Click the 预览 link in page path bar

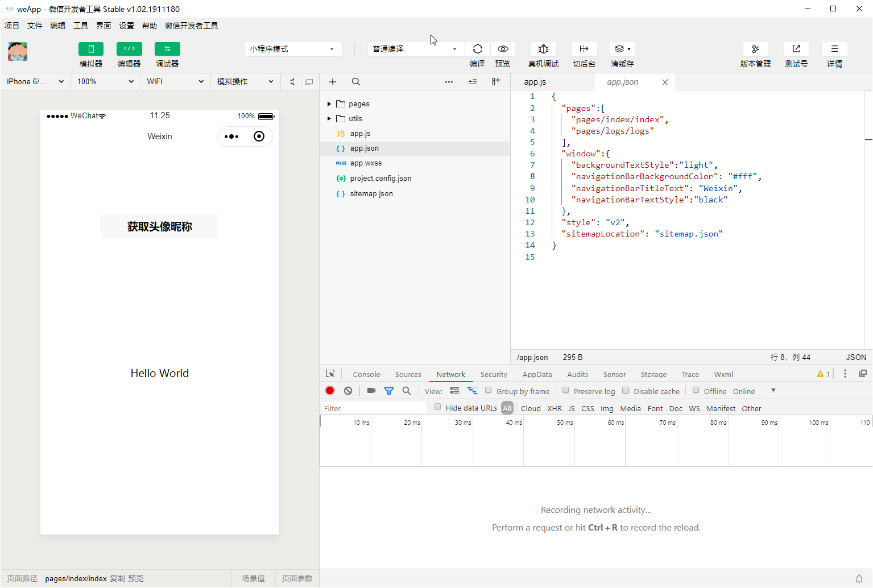pos(136,578)
